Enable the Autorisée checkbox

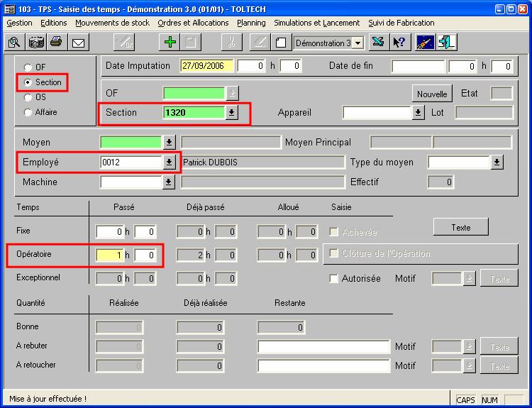(x=334, y=279)
